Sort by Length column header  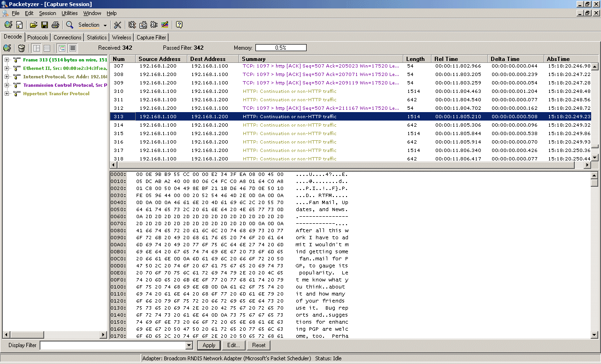coord(417,59)
